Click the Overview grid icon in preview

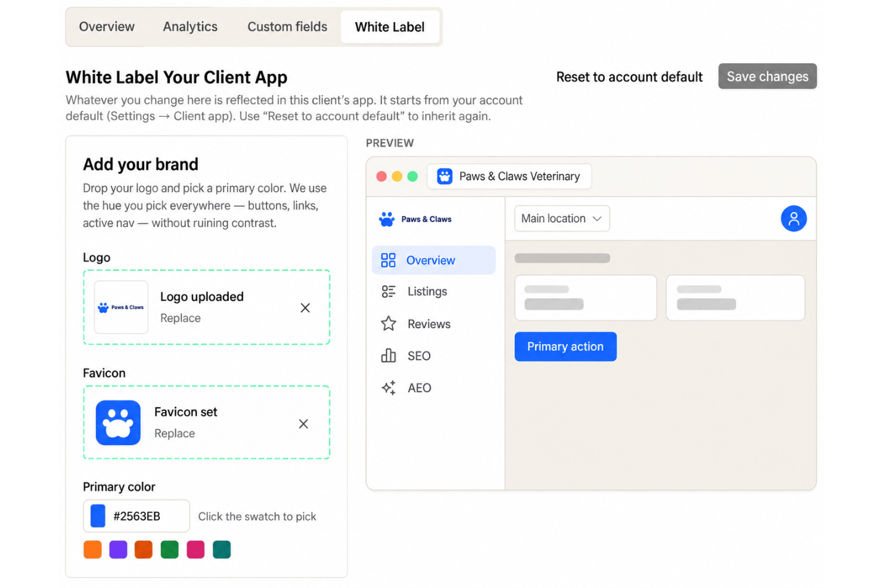click(388, 260)
